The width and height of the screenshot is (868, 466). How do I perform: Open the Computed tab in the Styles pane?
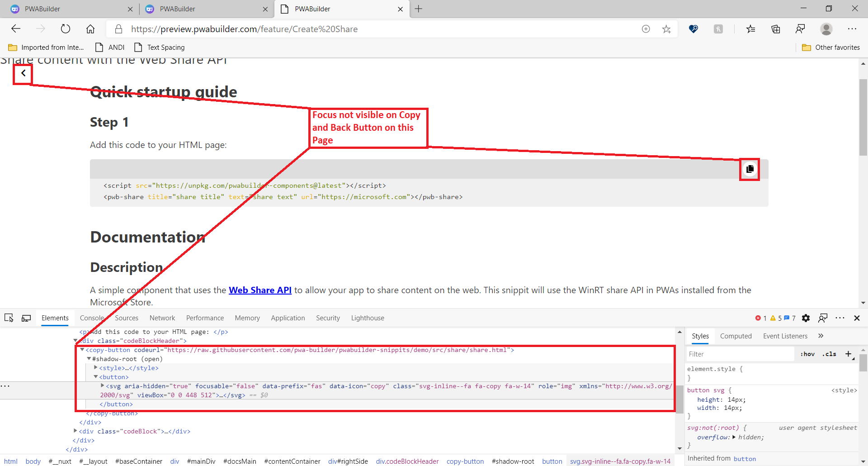736,336
